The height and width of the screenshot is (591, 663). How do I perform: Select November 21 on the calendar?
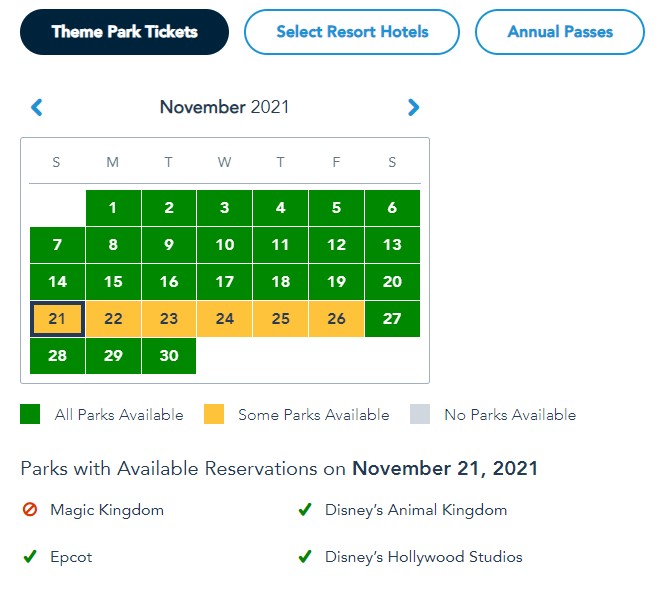[57, 319]
